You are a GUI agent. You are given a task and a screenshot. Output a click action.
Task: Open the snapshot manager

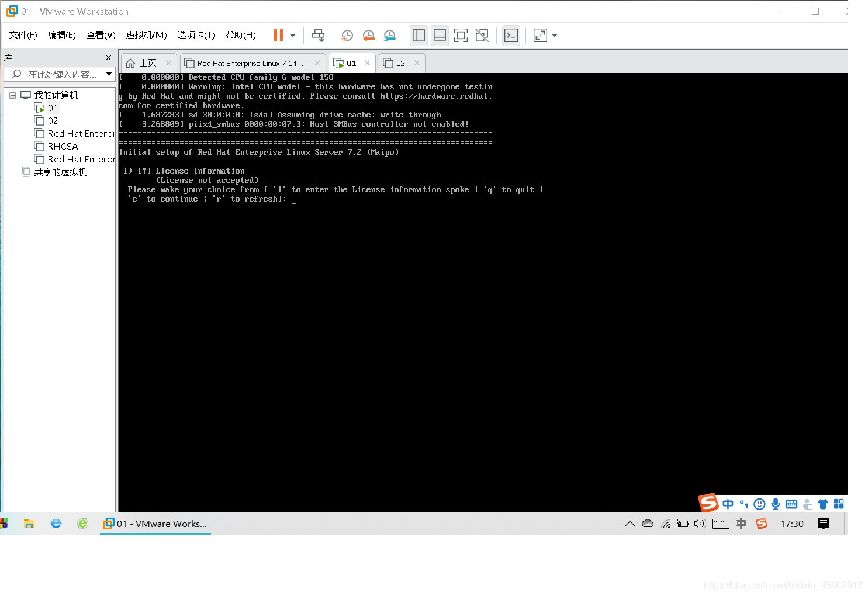pyautogui.click(x=390, y=36)
